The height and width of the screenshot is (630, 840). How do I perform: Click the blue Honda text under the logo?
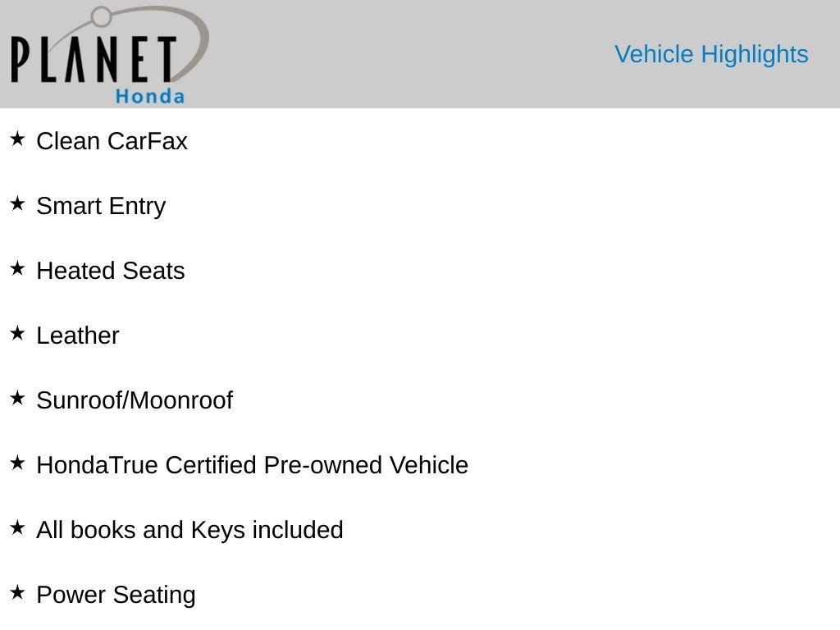click(x=150, y=96)
